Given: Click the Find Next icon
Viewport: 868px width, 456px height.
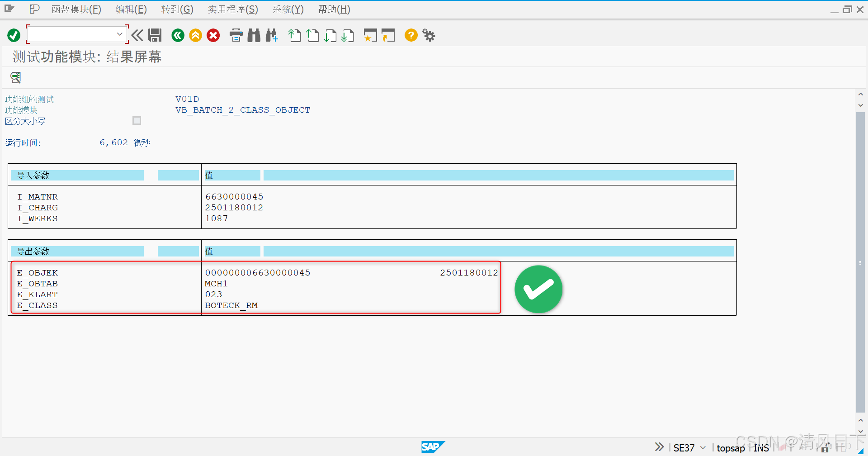Looking at the screenshot, I should pos(271,35).
